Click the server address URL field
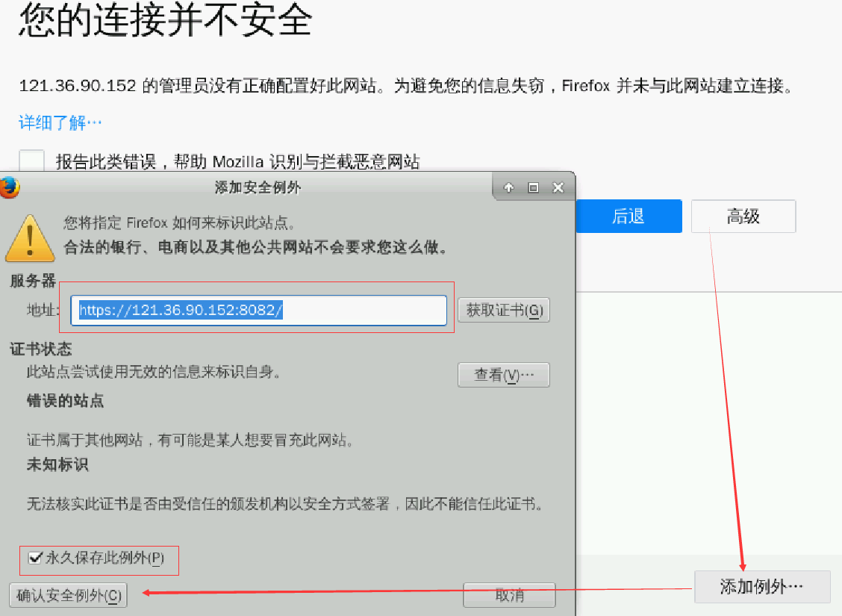The height and width of the screenshot is (616, 842). click(258, 311)
